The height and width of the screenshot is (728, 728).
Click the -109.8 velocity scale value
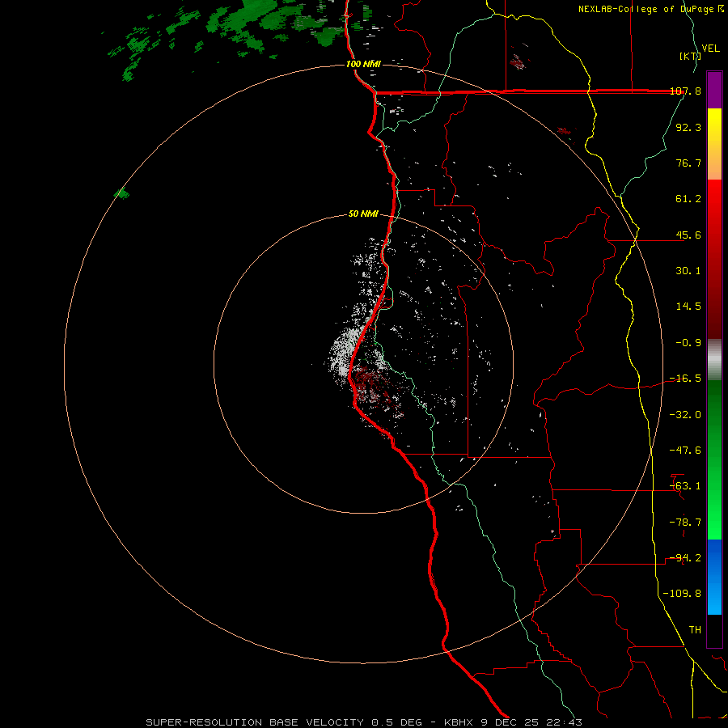click(x=682, y=594)
